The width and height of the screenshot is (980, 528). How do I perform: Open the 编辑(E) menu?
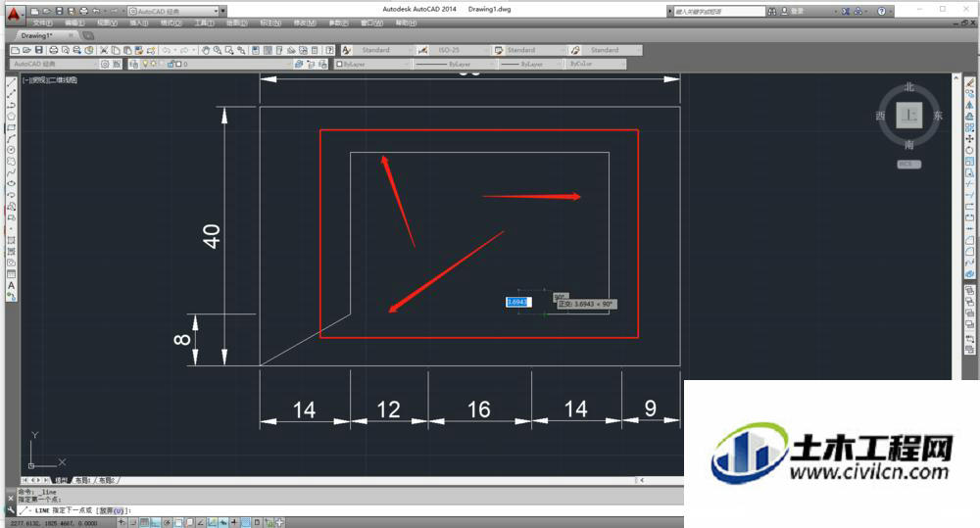(x=75, y=24)
